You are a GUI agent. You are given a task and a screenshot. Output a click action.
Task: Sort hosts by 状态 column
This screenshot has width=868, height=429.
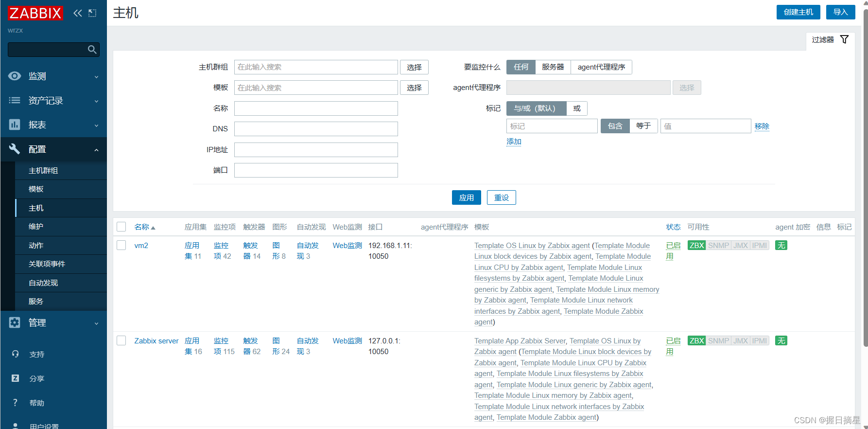point(673,227)
